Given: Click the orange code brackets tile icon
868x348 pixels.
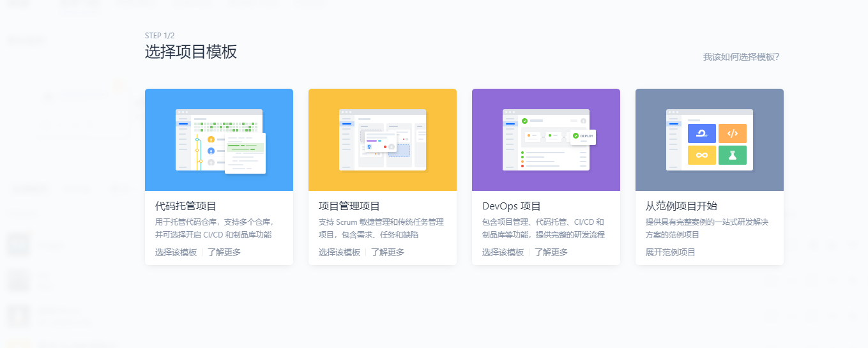Looking at the screenshot, I should 733,133.
